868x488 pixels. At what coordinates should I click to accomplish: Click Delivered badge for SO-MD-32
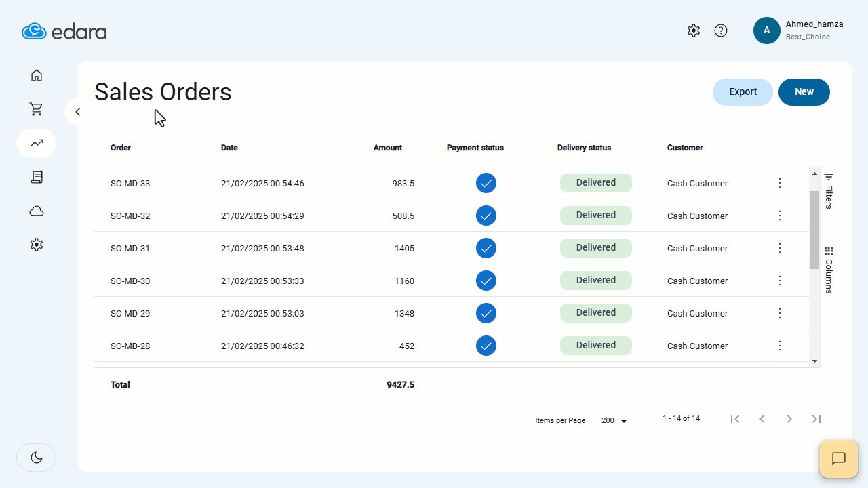(596, 216)
